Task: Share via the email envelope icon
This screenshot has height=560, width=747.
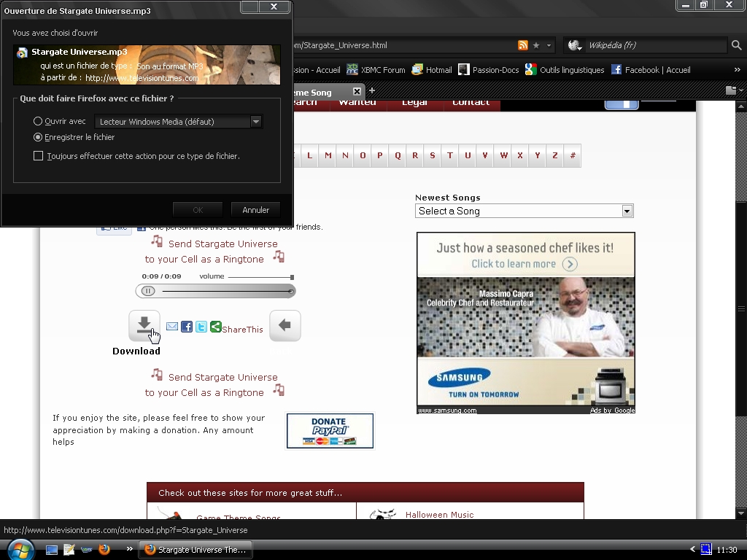Action: (172, 326)
